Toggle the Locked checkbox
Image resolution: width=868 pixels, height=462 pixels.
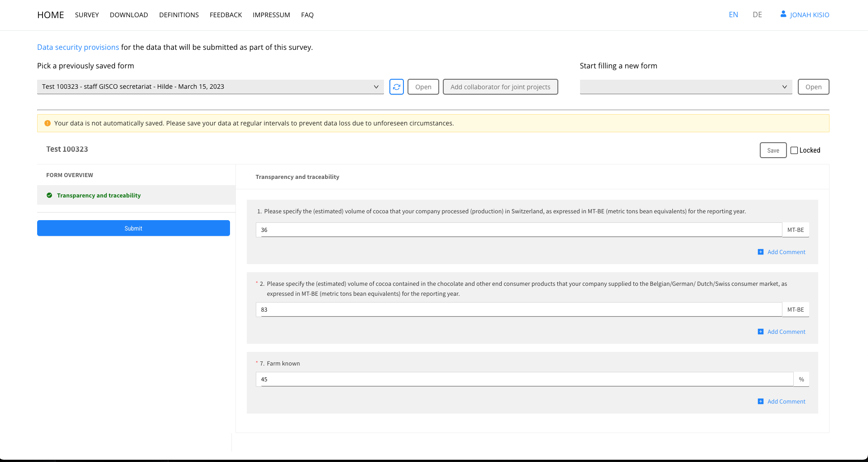click(794, 150)
